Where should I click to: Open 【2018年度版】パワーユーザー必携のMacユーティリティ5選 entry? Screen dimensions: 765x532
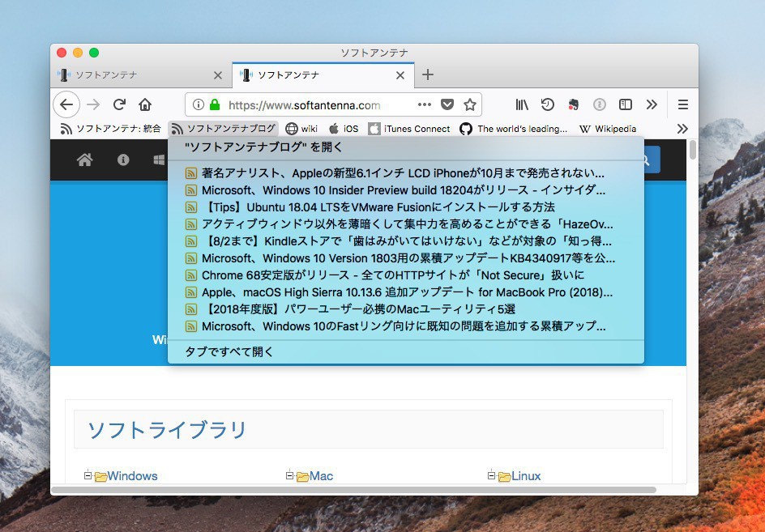tap(406, 309)
